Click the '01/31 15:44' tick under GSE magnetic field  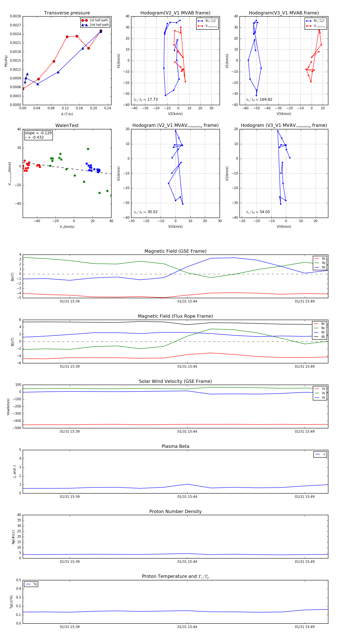point(187,301)
